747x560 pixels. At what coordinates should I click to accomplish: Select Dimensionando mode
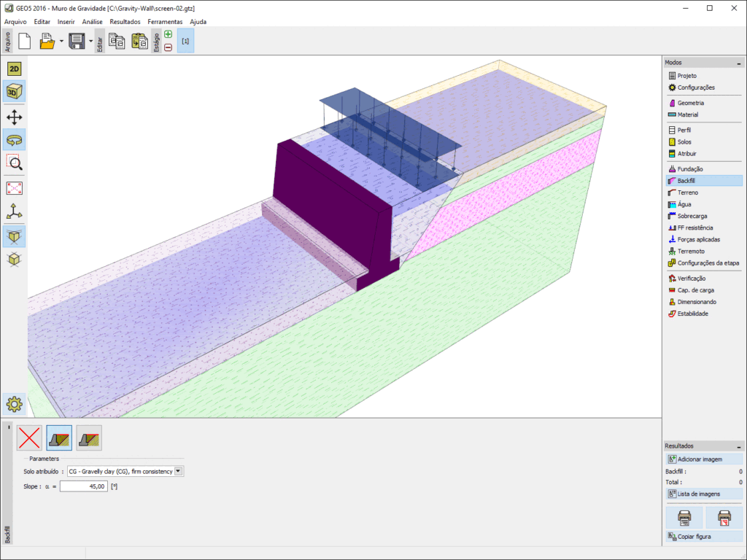[x=704, y=302]
